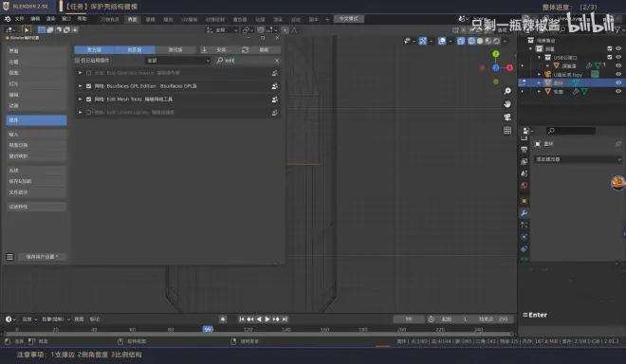Expand the Edit Mesh Tools add-on details
626x364 pixels.
click(x=80, y=99)
